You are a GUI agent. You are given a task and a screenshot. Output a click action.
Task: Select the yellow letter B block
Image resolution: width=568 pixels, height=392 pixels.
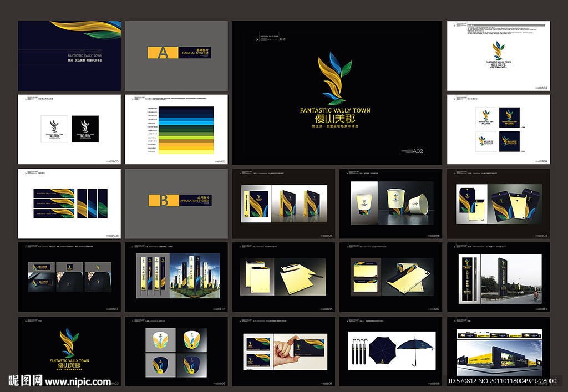click(164, 200)
